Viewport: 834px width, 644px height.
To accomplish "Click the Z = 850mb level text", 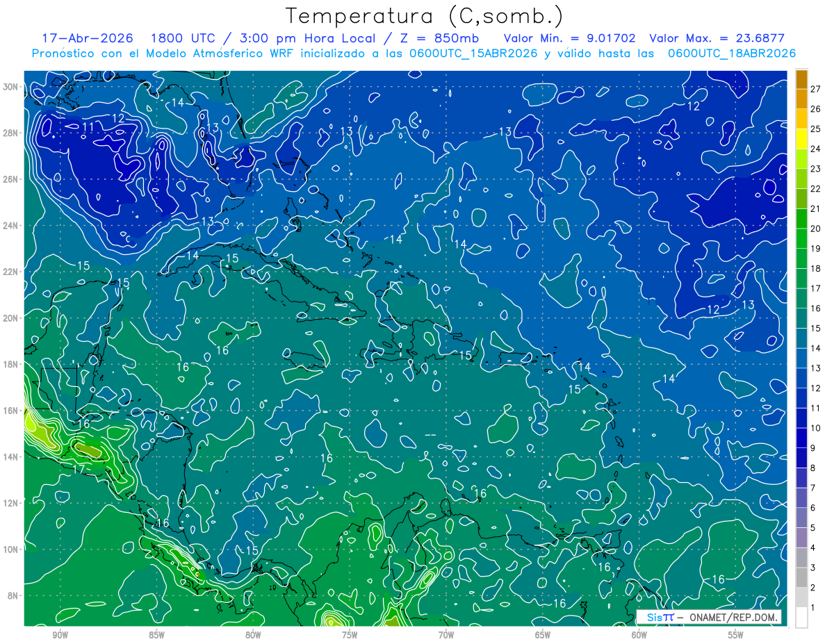I will click(434, 38).
